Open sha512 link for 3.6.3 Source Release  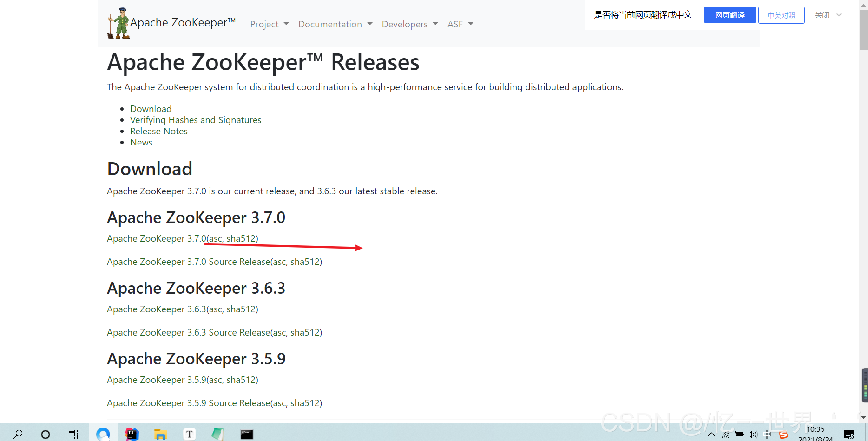(304, 332)
